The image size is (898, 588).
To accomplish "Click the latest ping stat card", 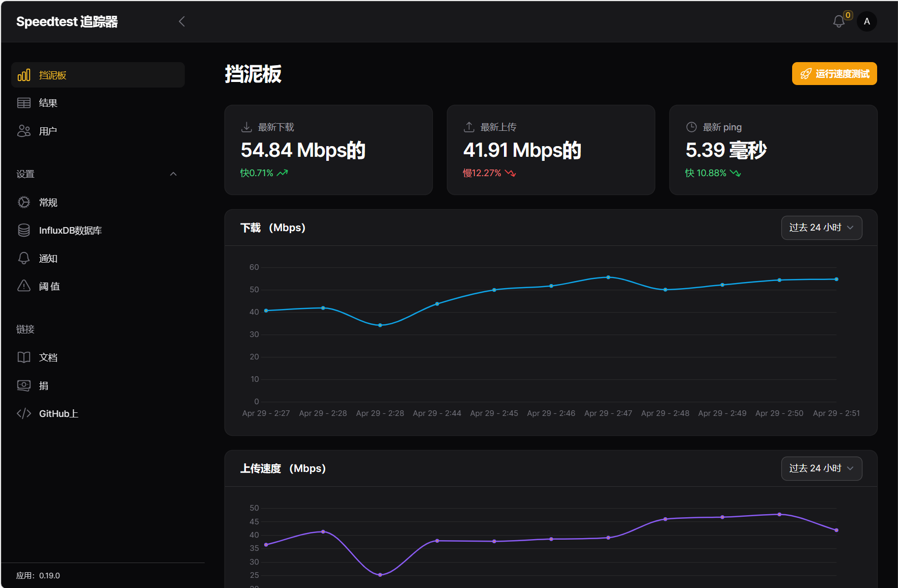I will coord(773,150).
